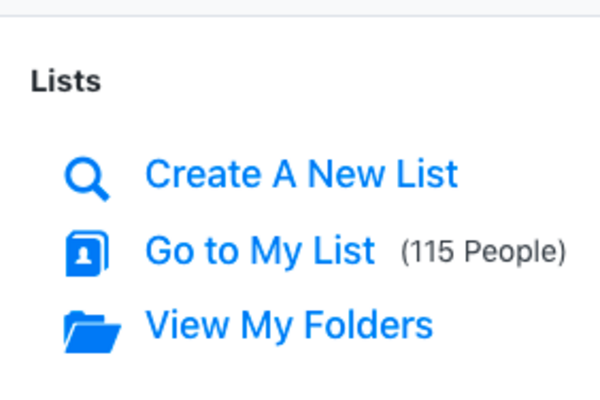The image size is (600, 400).
Task: Open the Create A New List link
Action: [301, 174]
